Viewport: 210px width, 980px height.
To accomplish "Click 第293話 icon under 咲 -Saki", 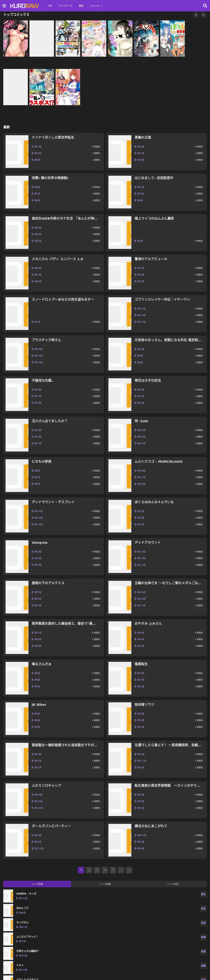I will pyautogui.click(x=135, y=430).
